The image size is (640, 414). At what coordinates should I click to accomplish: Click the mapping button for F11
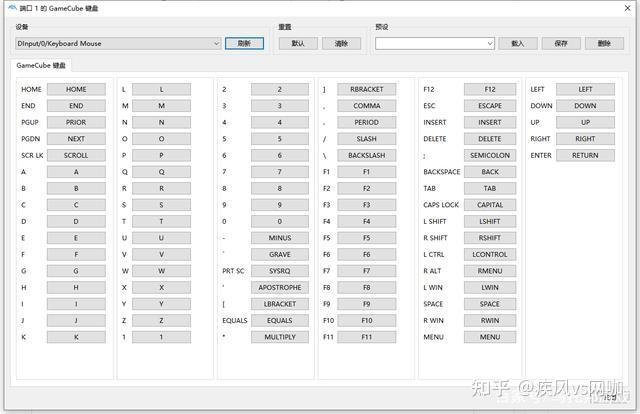(x=367, y=337)
